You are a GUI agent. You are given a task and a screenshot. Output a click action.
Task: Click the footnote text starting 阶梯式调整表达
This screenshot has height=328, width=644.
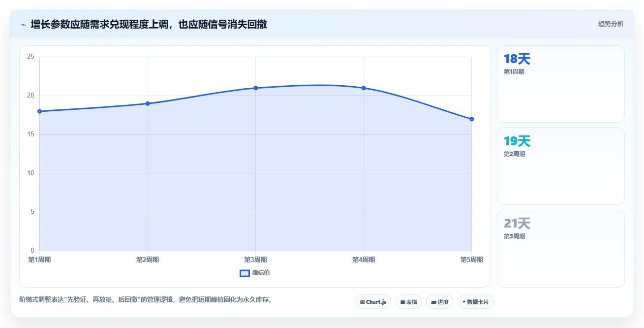pyautogui.click(x=146, y=299)
